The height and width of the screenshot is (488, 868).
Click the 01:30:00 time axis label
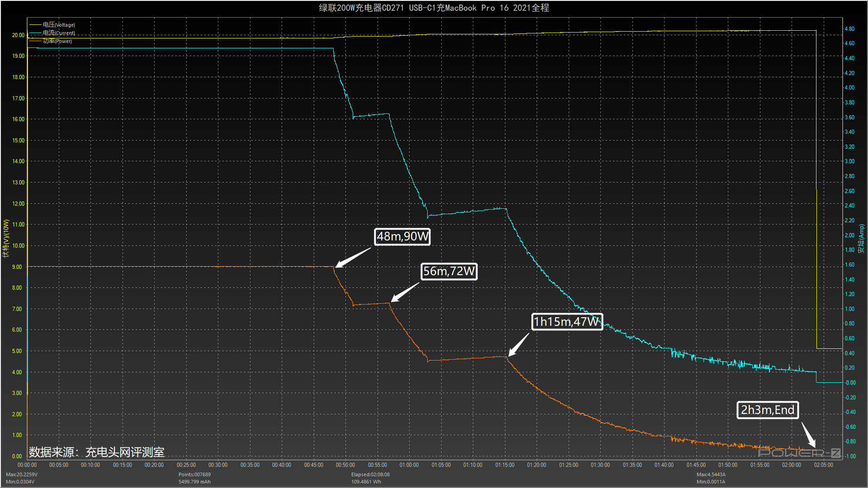coord(600,465)
